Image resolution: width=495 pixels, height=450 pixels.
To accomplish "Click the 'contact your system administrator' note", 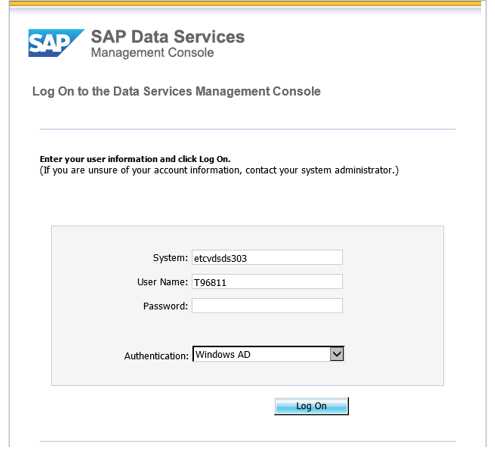I will pos(219,170).
